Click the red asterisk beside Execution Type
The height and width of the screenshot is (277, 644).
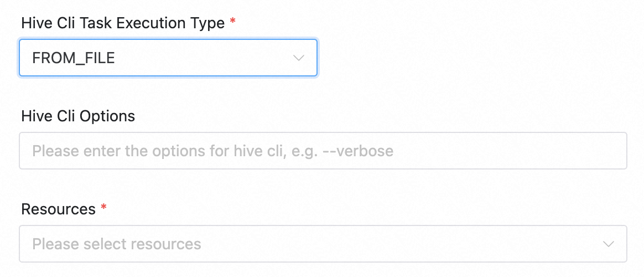[x=233, y=22]
